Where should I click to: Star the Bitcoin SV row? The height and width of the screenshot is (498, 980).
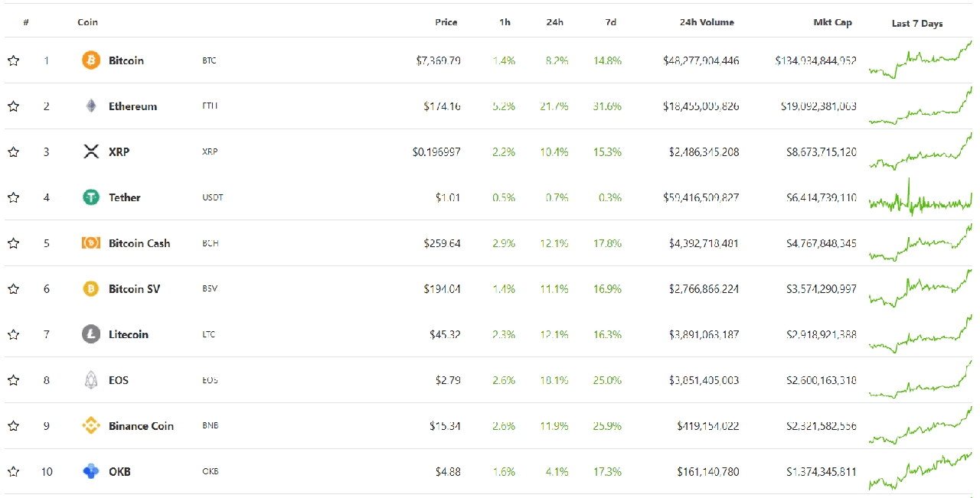[13, 289]
